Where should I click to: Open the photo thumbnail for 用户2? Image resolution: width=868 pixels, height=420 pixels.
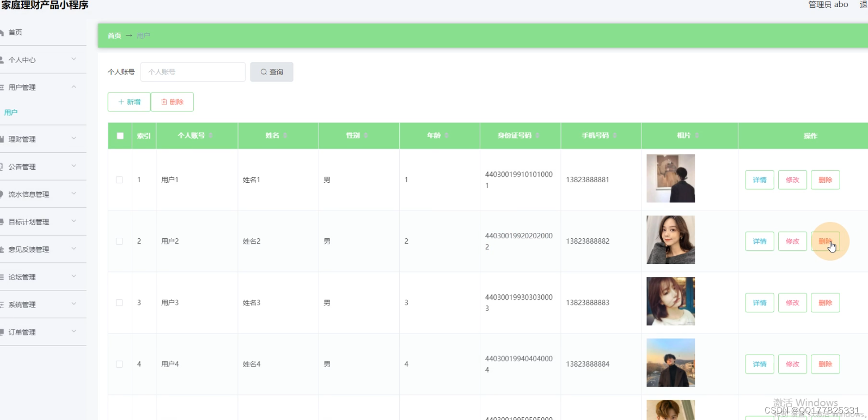point(670,240)
